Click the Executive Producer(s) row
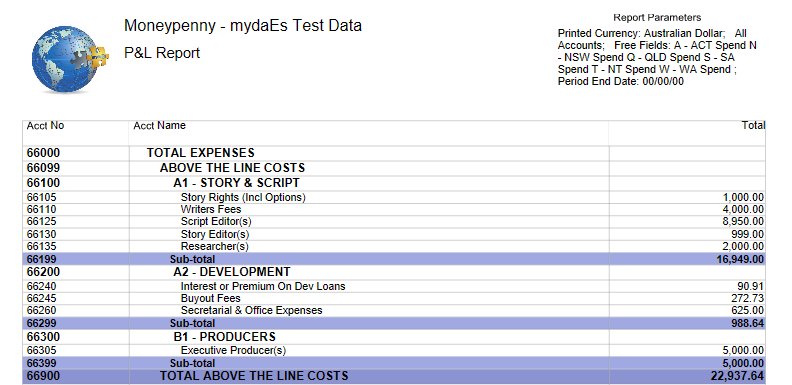 [x=394, y=350]
